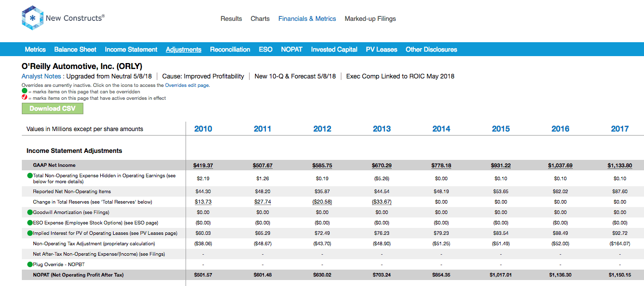Click GAAP Net Income value $1,133.80
644x286 pixels.
pyautogui.click(x=620, y=165)
